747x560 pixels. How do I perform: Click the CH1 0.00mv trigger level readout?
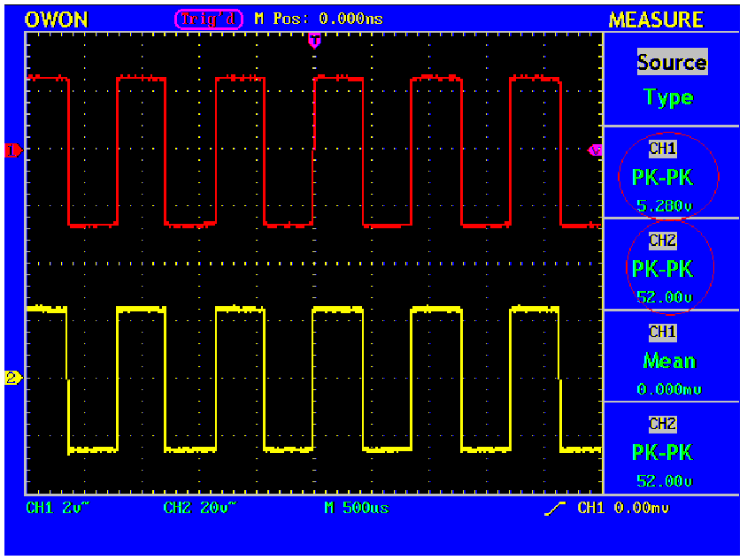(x=623, y=508)
